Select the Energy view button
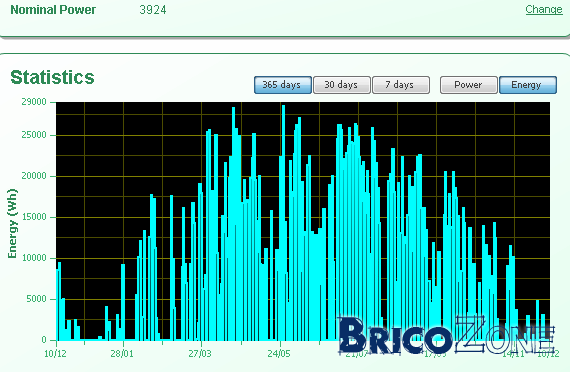The image size is (570, 372). 528,85
